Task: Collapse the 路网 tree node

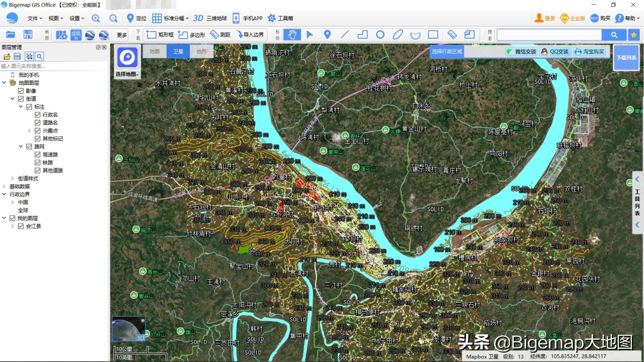Action: [21, 146]
